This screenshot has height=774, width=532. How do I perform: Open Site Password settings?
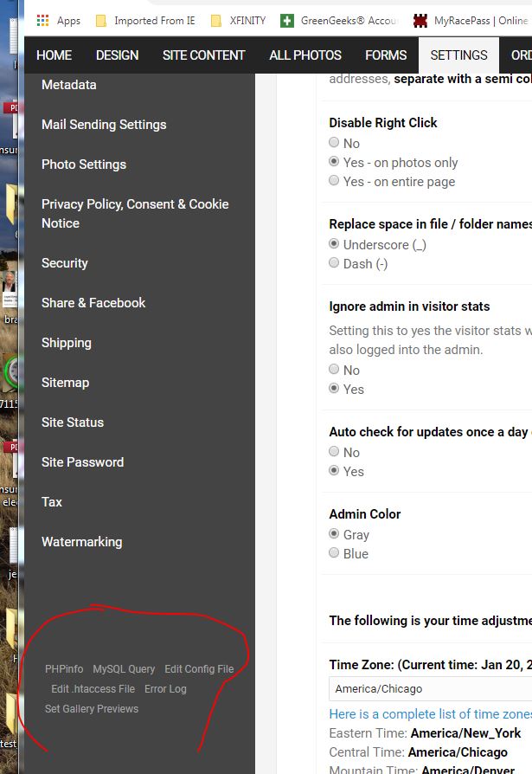click(83, 462)
